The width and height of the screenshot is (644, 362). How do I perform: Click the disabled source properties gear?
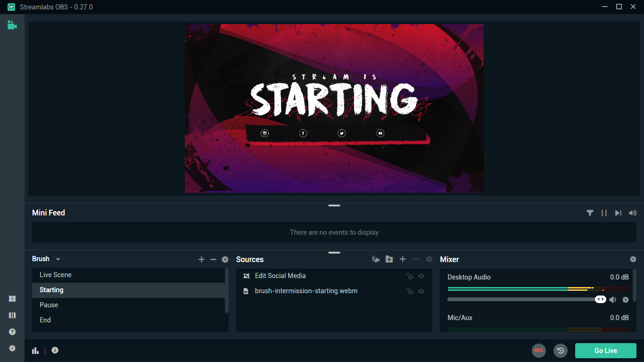pos(429,259)
